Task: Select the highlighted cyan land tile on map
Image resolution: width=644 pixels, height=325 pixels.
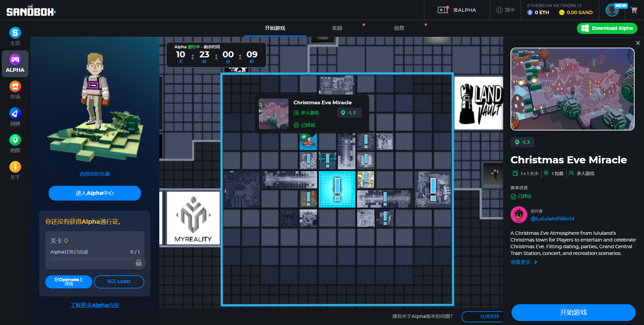Action: [x=337, y=189]
